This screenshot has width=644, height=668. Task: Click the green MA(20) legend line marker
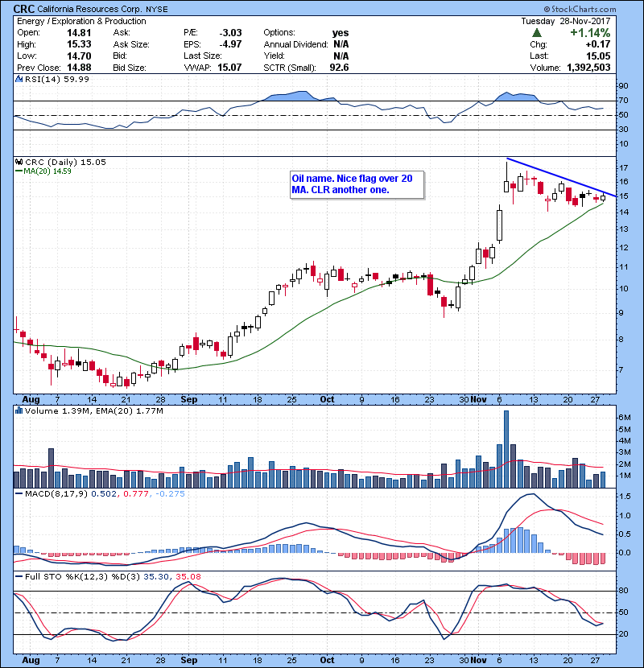(x=19, y=171)
